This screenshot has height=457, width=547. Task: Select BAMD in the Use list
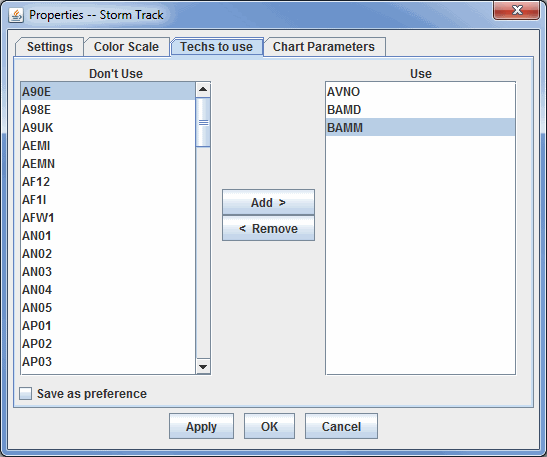pyautogui.click(x=420, y=110)
